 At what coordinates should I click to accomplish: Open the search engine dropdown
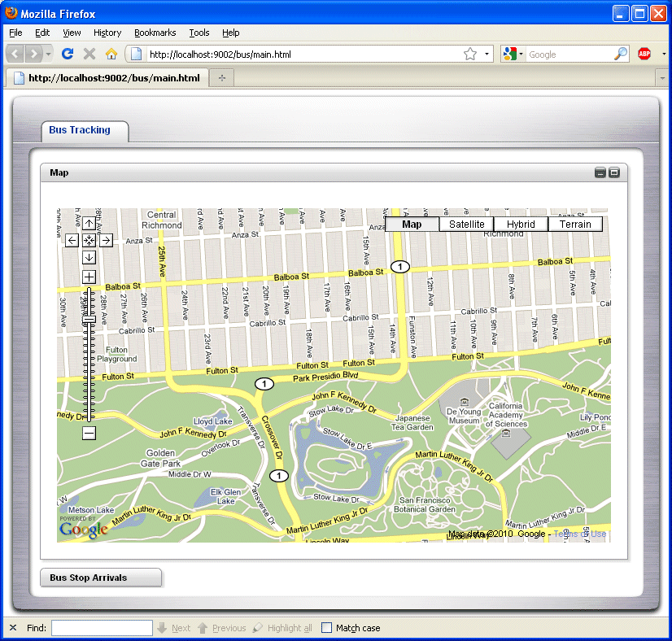[513, 55]
